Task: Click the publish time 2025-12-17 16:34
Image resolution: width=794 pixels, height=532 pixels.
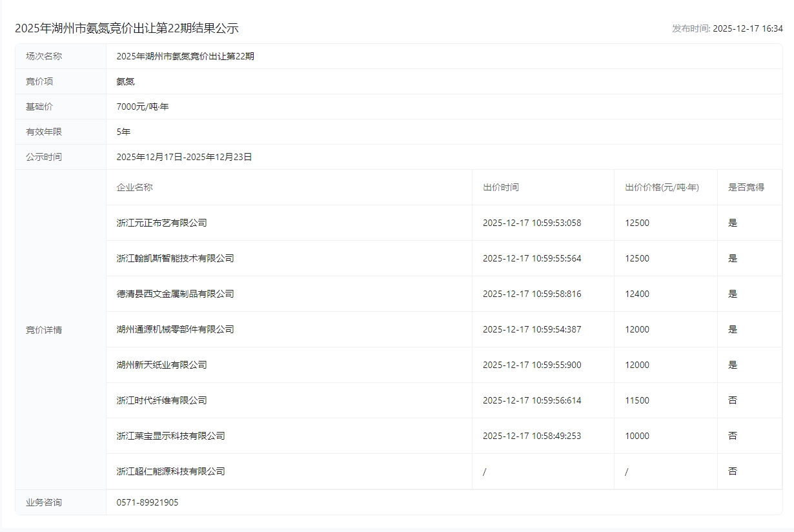Action: click(x=728, y=28)
